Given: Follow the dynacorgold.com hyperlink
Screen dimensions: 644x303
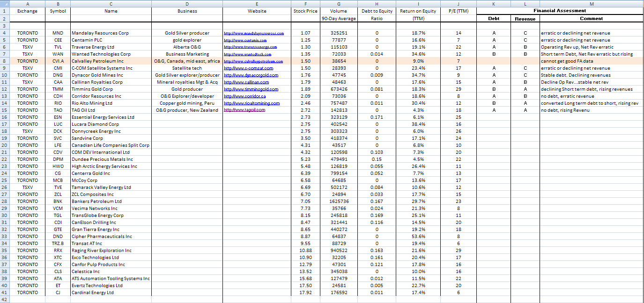Looking at the screenshot, I should [x=251, y=75].
